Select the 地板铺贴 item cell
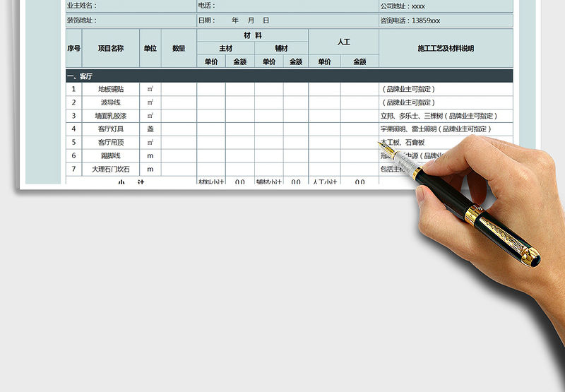This screenshot has width=565, height=392. [x=111, y=89]
